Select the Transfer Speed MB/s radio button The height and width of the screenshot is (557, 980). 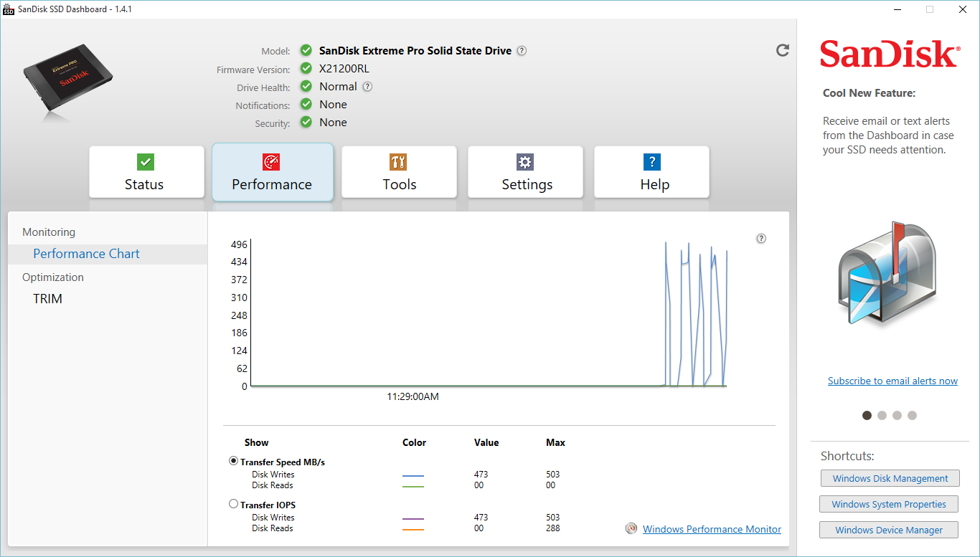tap(233, 461)
